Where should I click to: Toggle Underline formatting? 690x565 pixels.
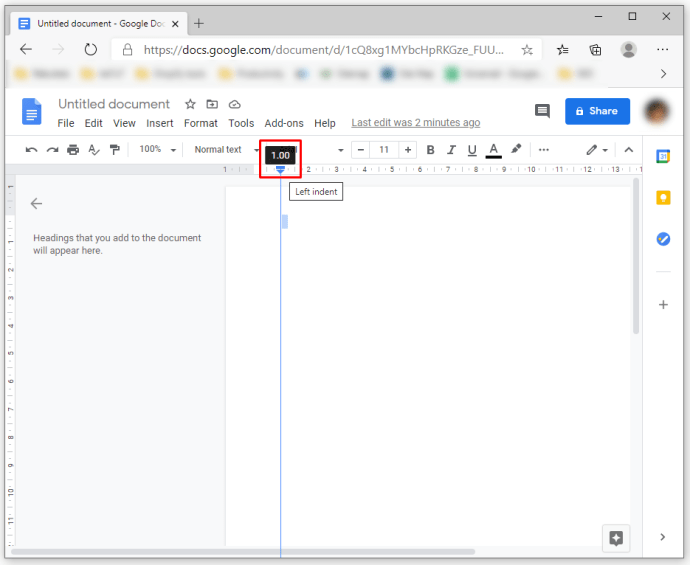[x=472, y=150]
